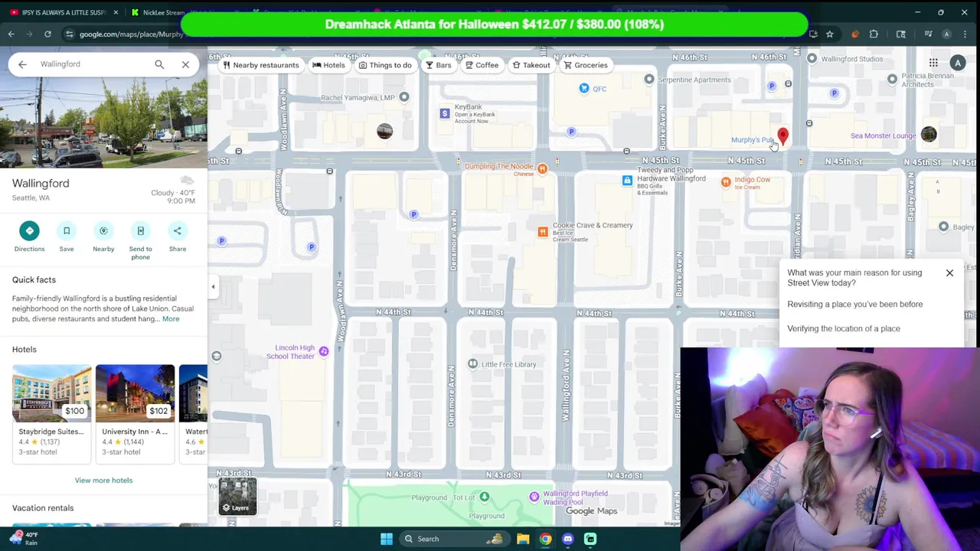Click the Wallingford Playfield Wading Pool marker

[534, 497]
